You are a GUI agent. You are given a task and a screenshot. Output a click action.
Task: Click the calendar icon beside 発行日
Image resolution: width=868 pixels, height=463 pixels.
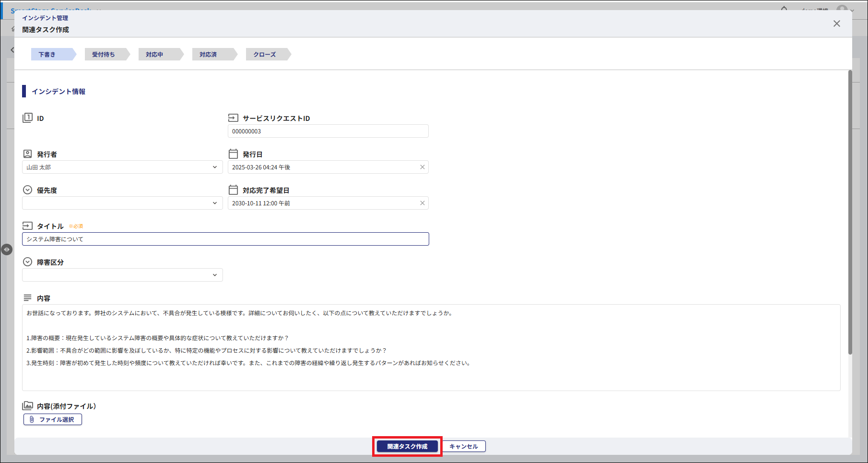(x=233, y=154)
